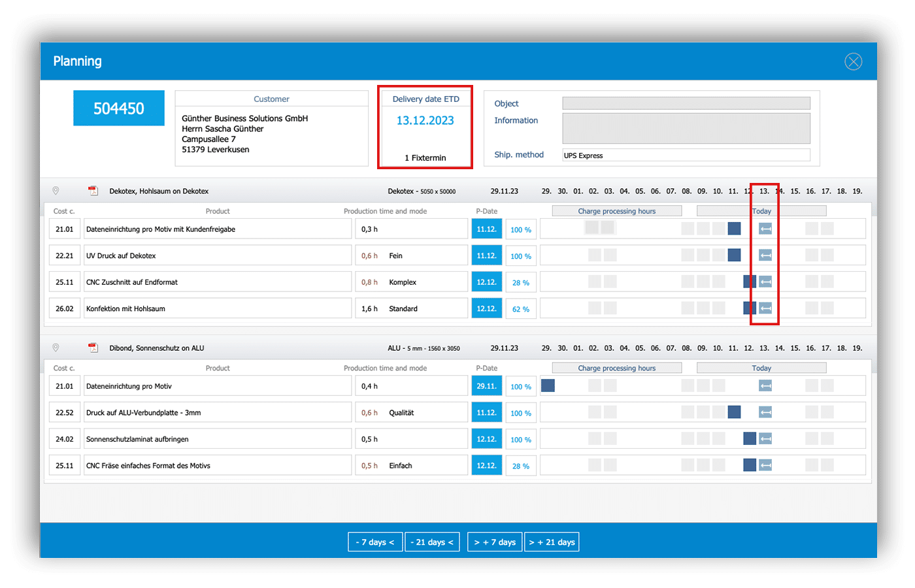Image resolution: width=915 pixels, height=588 pixels.
Task: Open the PDF icon for Dibond, Sonnenschutz
Action: coord(93,348)
